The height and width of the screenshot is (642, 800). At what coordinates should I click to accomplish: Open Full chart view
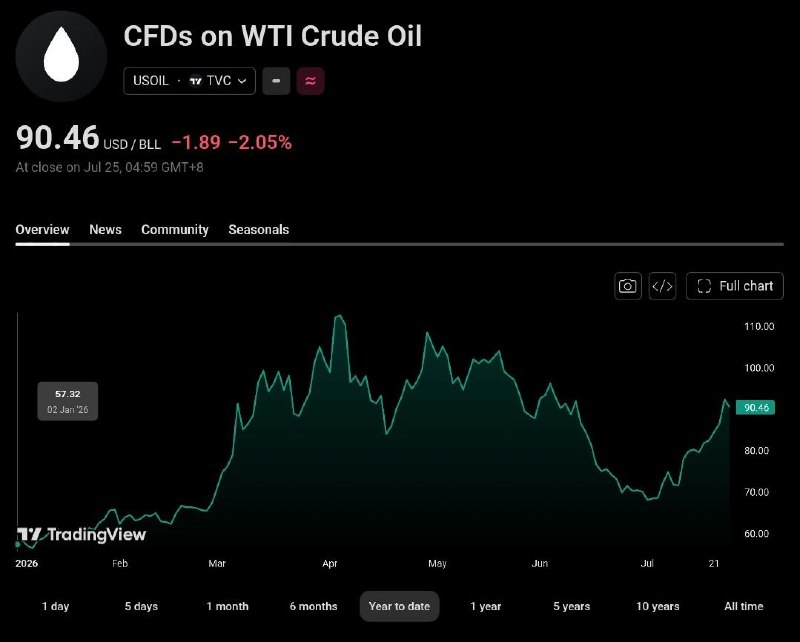[x=735, y=286]
